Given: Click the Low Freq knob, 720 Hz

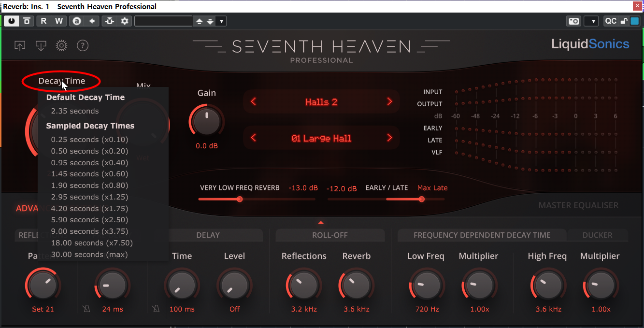Looking at the screenshot, I should 426,285.
